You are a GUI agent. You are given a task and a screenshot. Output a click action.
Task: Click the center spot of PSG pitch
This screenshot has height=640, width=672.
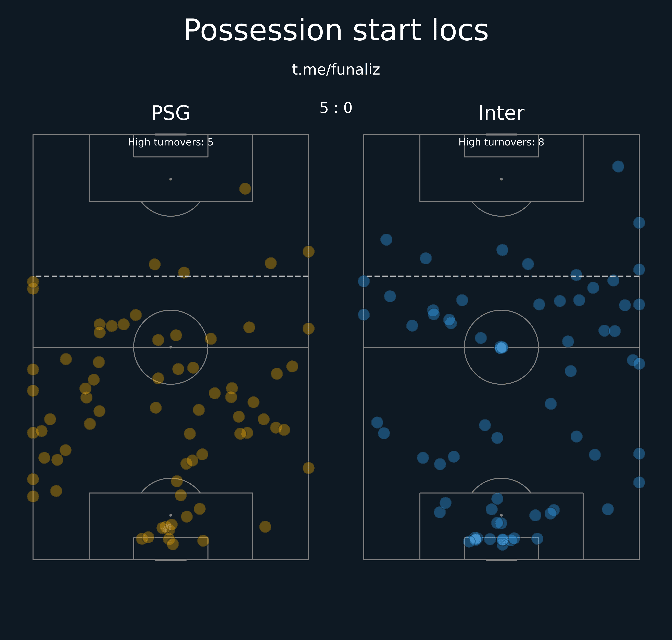click(170, 347)
